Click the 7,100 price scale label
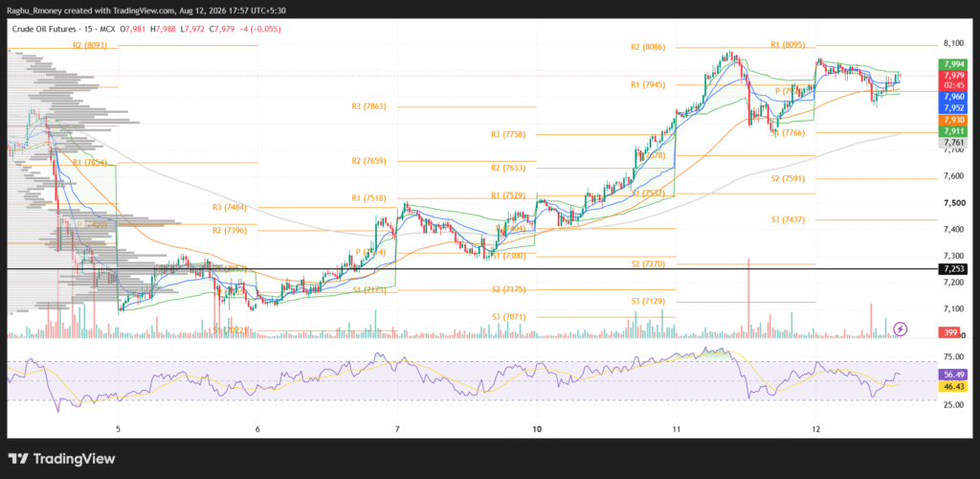980x479 pixels. click(954, 308)
